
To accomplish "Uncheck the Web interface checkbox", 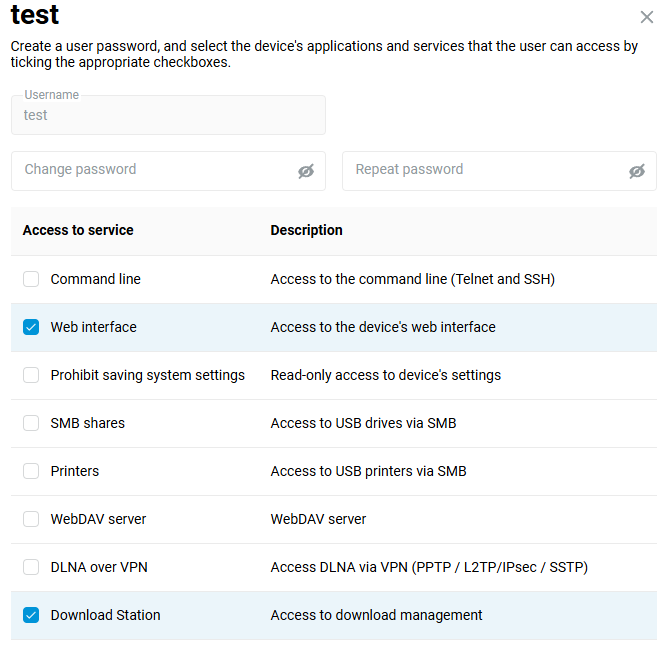I will coord(31,327).
